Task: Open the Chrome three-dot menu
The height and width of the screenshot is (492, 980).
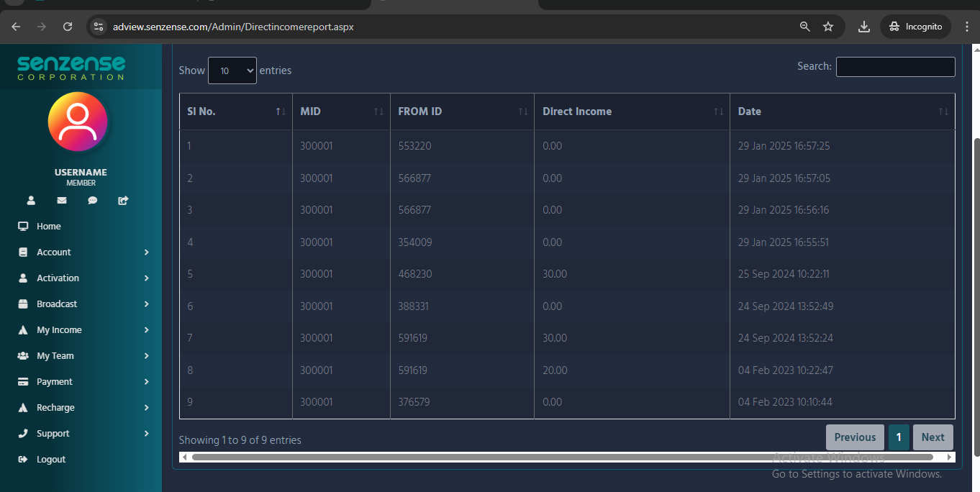Action: point(966,27)
